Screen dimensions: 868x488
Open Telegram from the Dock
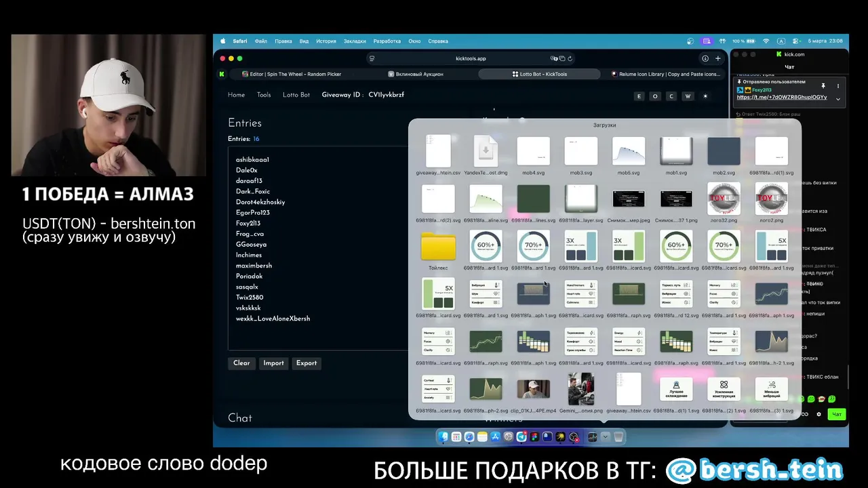[521, 436]
